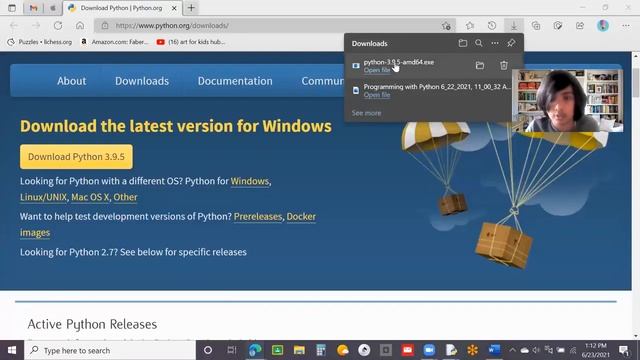
Task: Follow the Linux/UNIX link
Action: (43, 197)
